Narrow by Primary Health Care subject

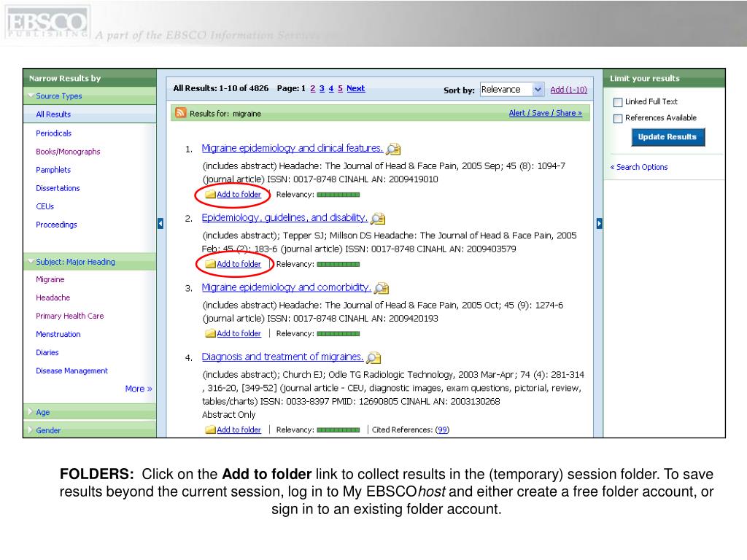tap(69, 316)
